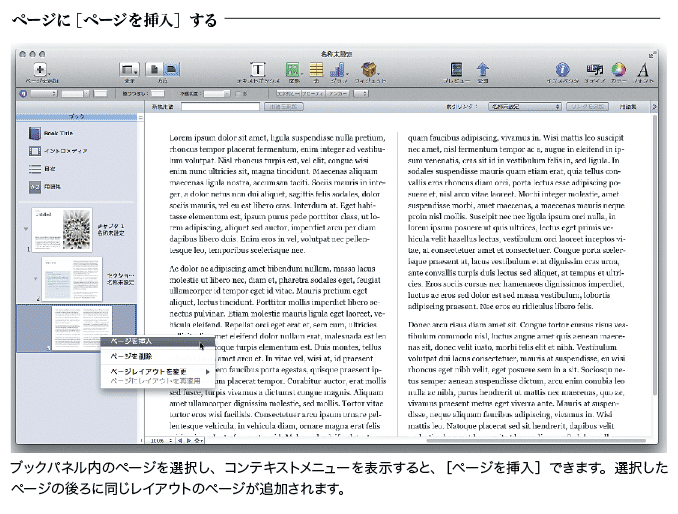Collapse the Section disclosure triangle
678x514 pixels.
point(35,279)
